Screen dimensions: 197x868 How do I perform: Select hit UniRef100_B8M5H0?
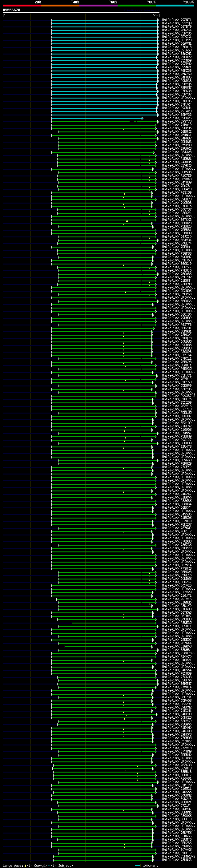[177, 172]
